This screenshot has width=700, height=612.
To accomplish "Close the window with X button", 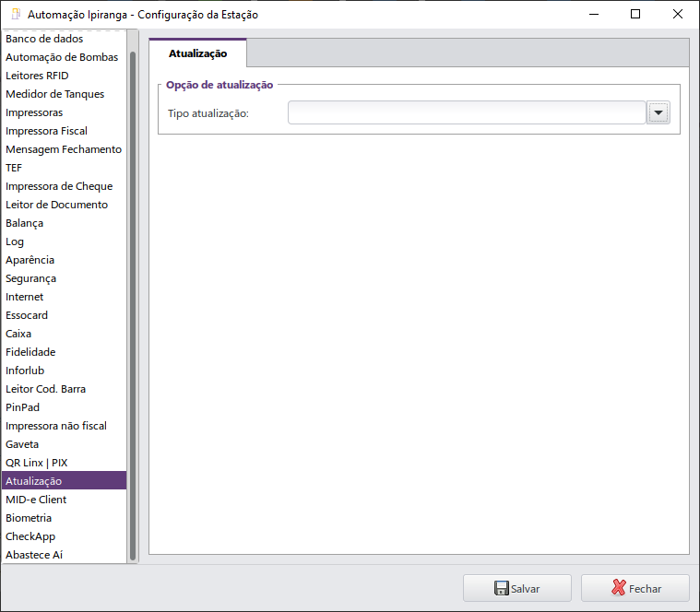I will tap(677, 14).
